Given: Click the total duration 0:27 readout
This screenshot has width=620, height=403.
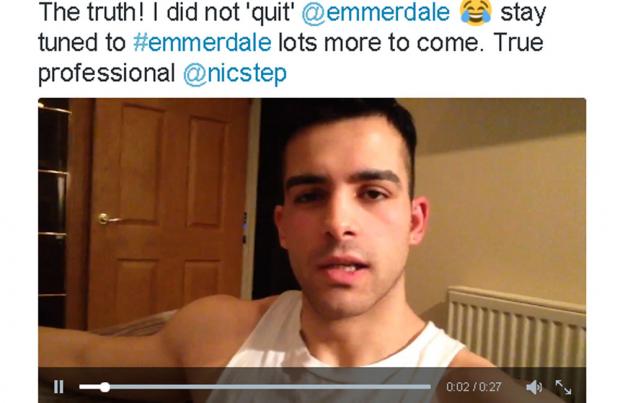Looking at the screenshot, I should pos(490,387).
